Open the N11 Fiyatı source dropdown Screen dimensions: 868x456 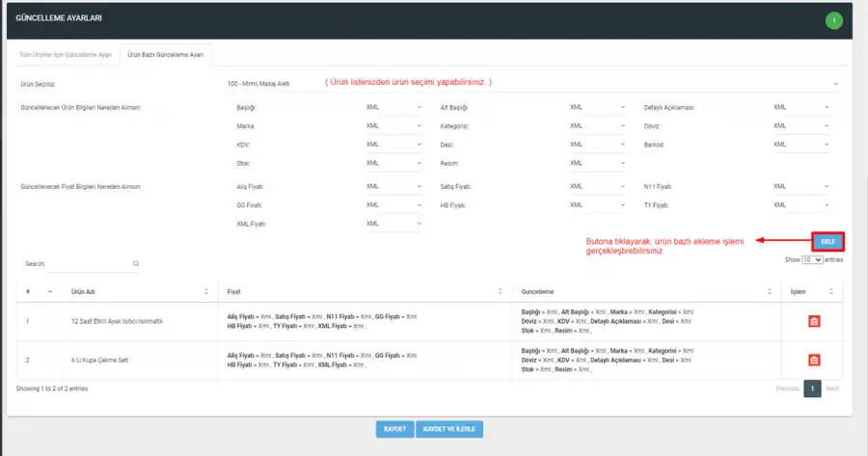pos(800,186)
